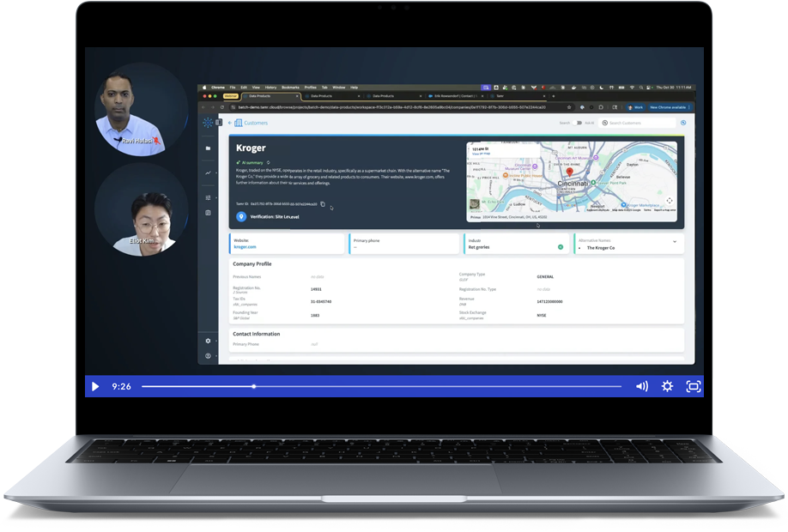Screen dimensions: 788x532
Task: Enter fullscreen video mode
Action: [693, 386]
